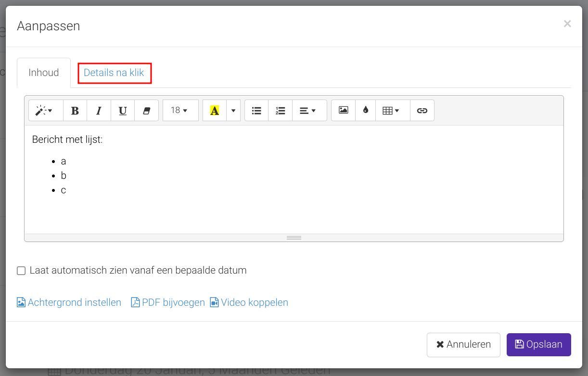Image resolution: width=588 pixels, height=376 pixels.
Task: Underline the selected text
Action: [x=123, y=111]
